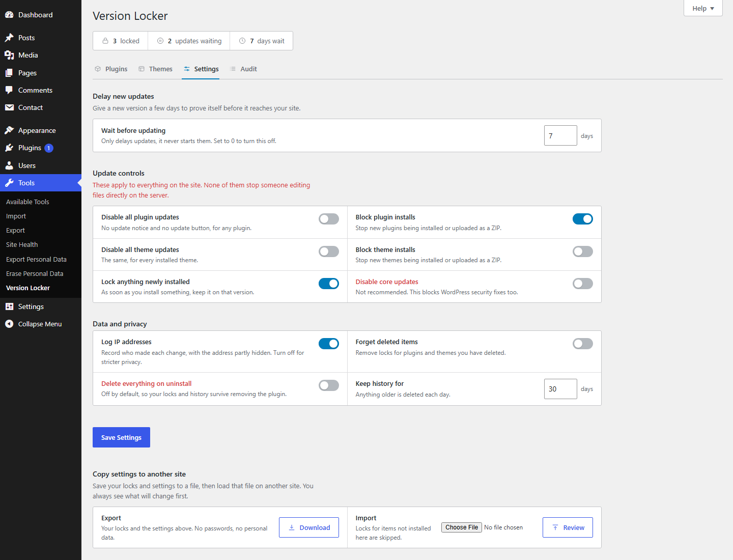This screenshot has height=560, width=733.
Task: Open the Audit tab
Action: (x=243, y=69)
